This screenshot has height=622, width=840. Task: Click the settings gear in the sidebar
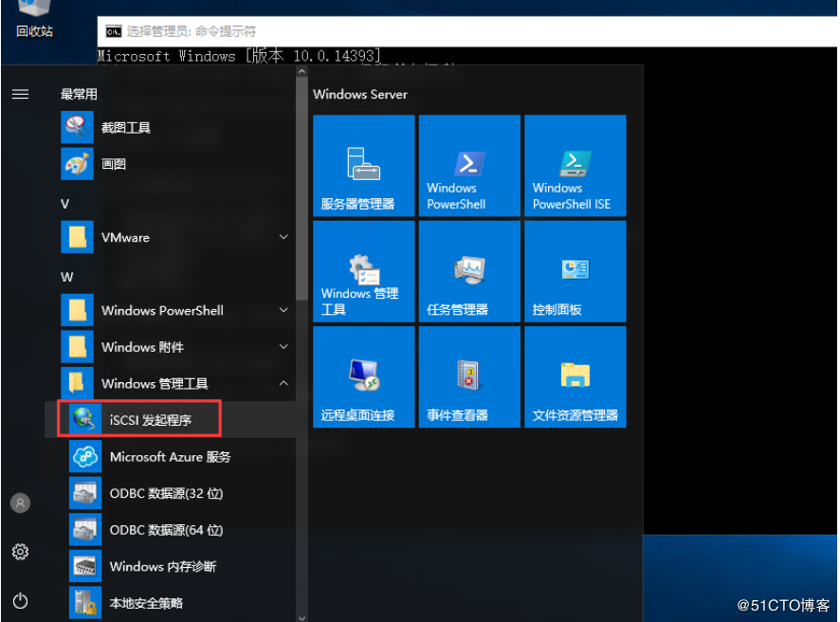click(x=20, y=551)
